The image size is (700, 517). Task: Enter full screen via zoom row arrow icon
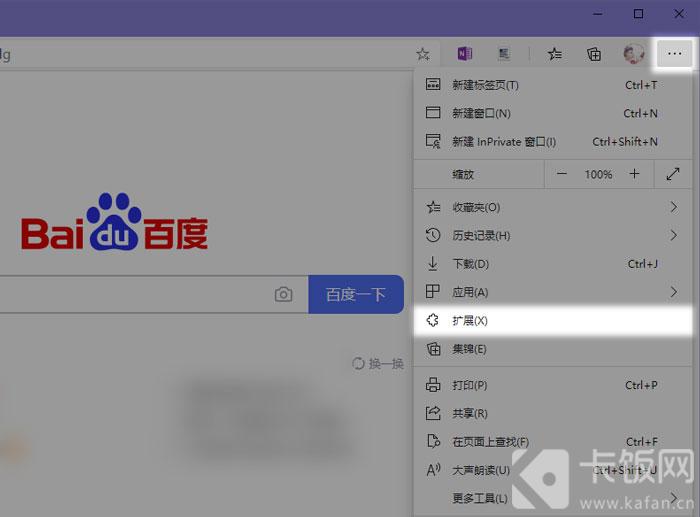pyautogui.click(x=673, y=174)
